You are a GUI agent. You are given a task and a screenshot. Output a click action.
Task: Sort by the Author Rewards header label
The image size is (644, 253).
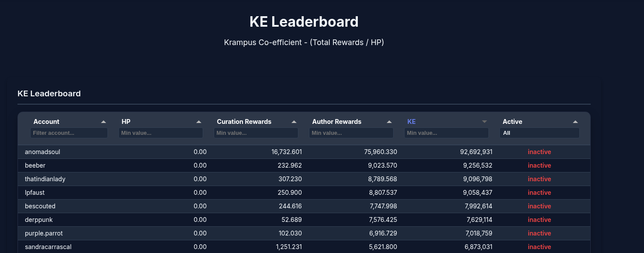[336, 122]
